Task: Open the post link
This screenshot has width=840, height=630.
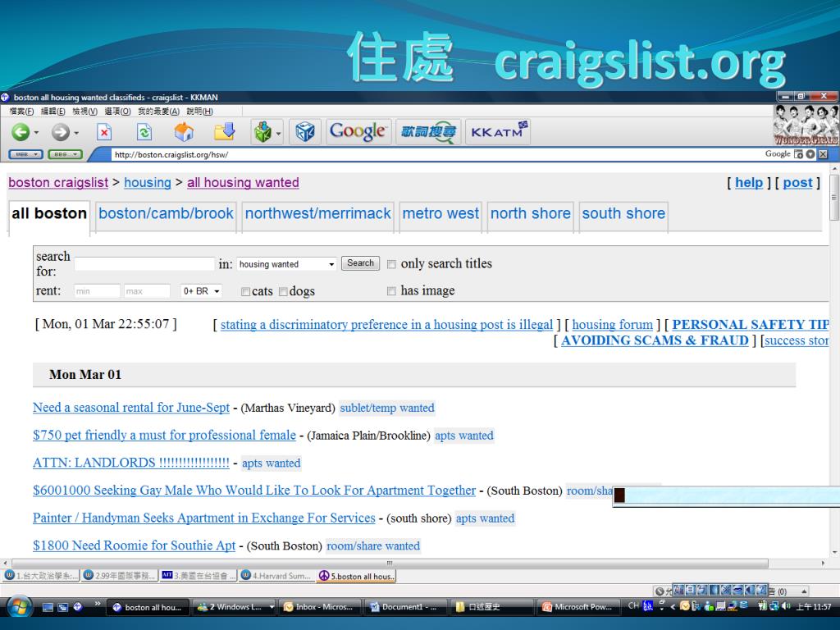Action: click(x=797, y=183)
